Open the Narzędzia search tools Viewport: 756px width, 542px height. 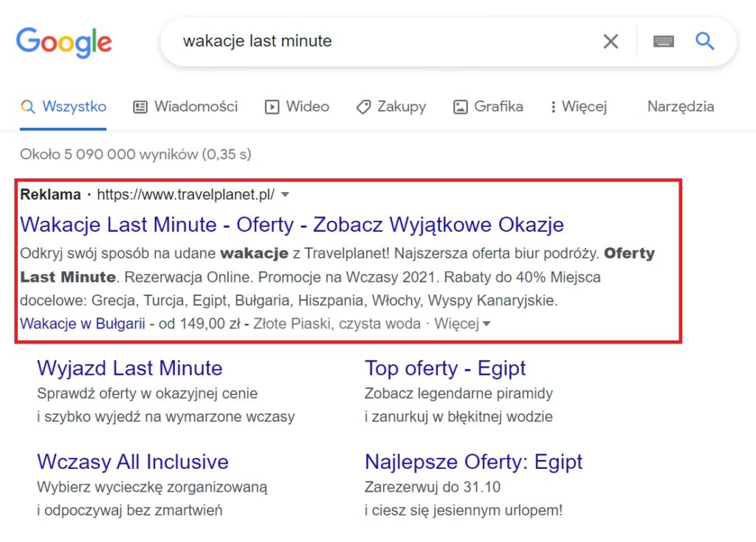pyautogui.click(x=680, y=106)
